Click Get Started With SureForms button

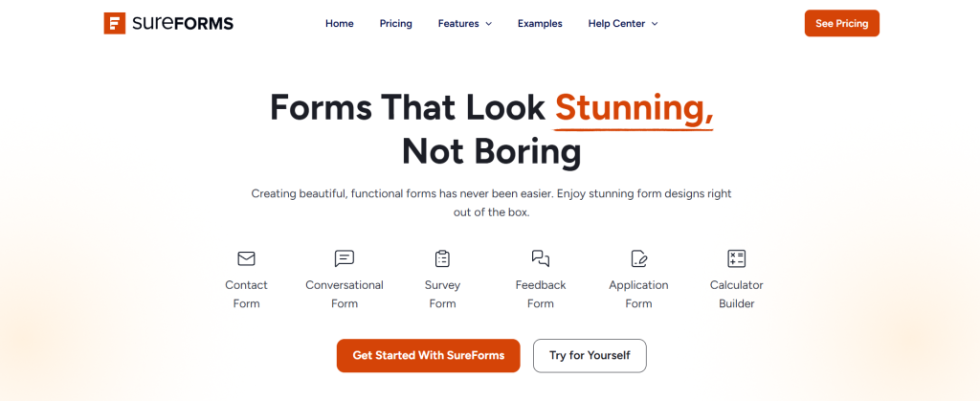(428, 355)
